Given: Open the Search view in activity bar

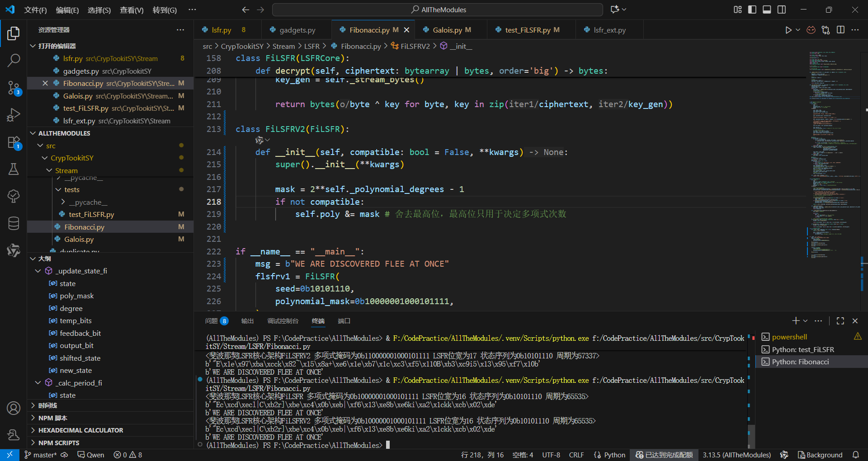Looking at the screenshot, I should (x=14, y=60).
